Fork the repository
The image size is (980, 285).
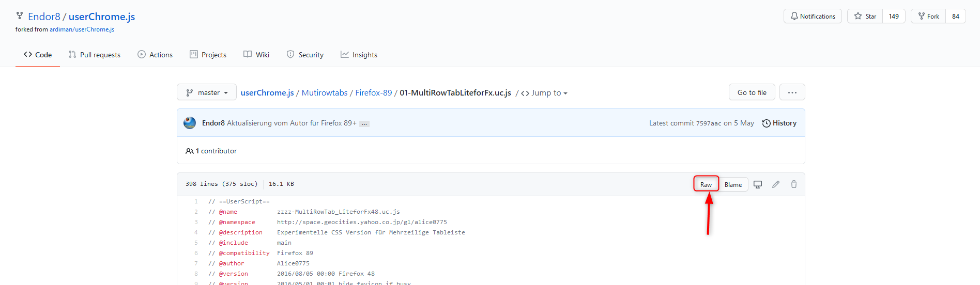pyautogui.click(x=928, y=17)
